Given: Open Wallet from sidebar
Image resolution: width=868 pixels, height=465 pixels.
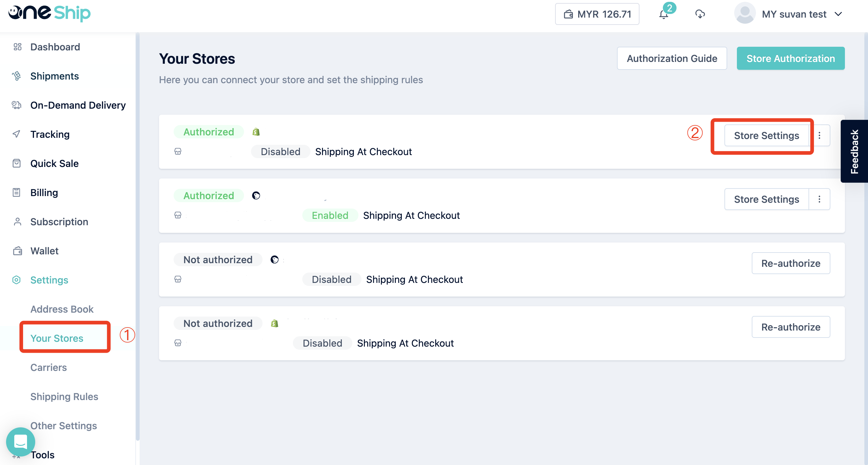Looking at the screenshot, I should (45, 251).
